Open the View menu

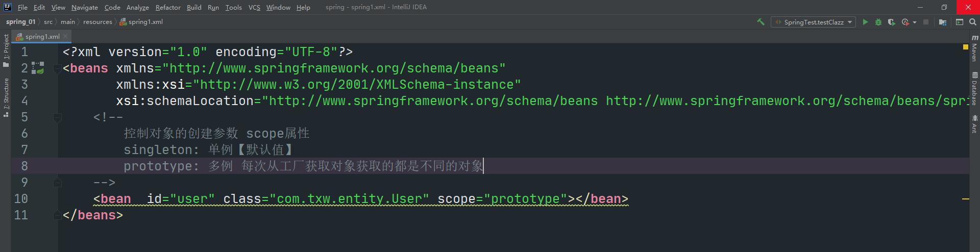(58, 7)
